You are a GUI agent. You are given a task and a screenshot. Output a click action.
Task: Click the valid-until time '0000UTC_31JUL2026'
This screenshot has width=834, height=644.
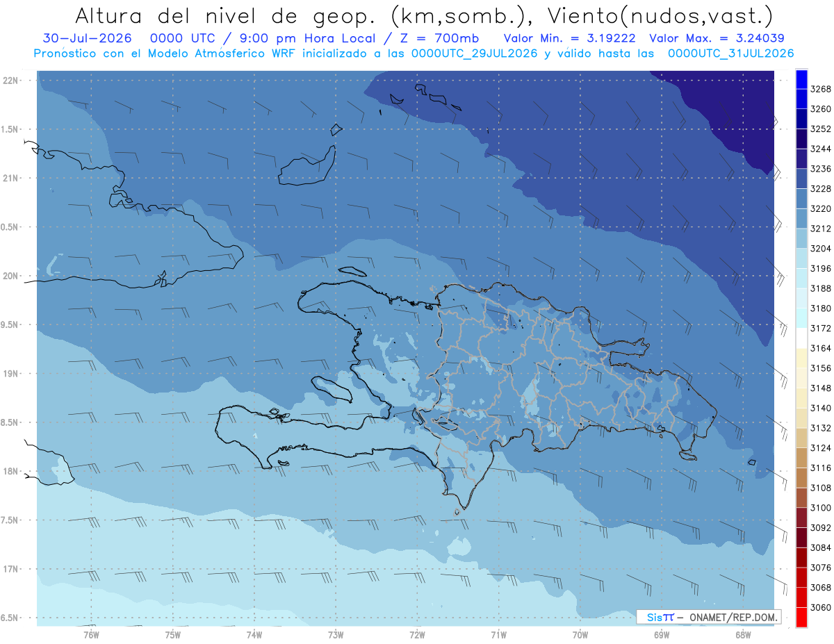[731, 53]
